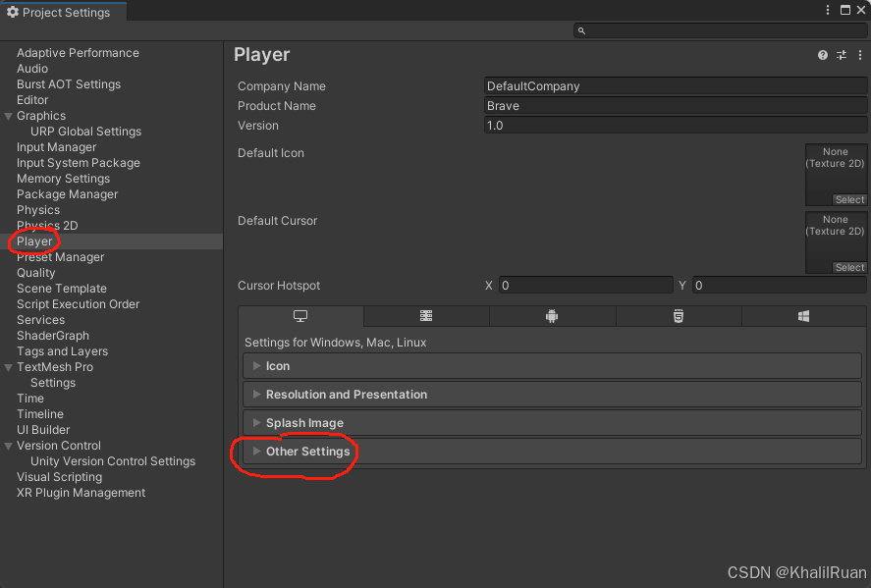Select Version Control in the list
Screen dimensions: 871x588
58,446
